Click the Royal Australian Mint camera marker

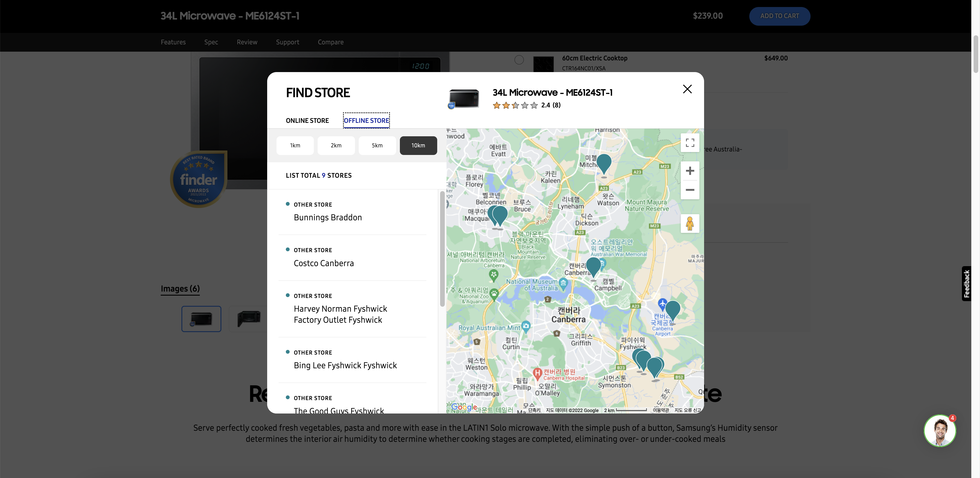526,326
